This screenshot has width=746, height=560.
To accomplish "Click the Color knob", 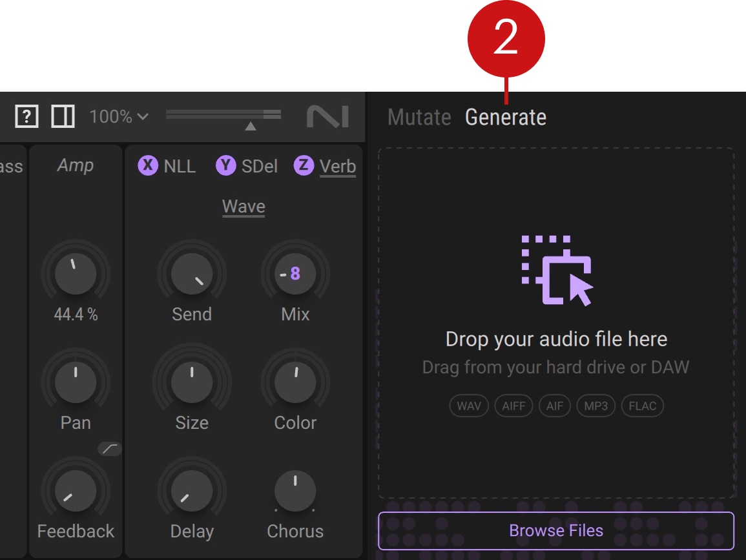I will click(x=295, y=382).
